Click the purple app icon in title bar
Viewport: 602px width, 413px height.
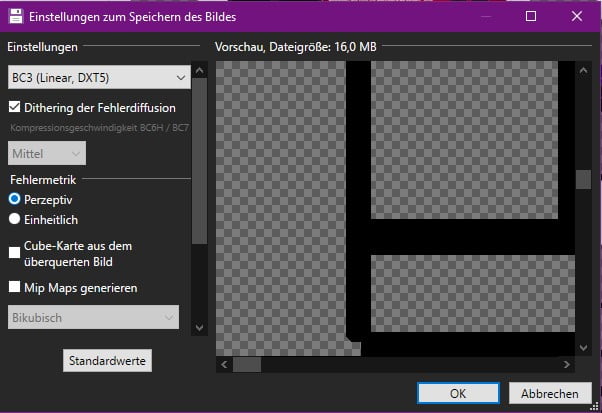pyautogui.click(x=17, y=16)
